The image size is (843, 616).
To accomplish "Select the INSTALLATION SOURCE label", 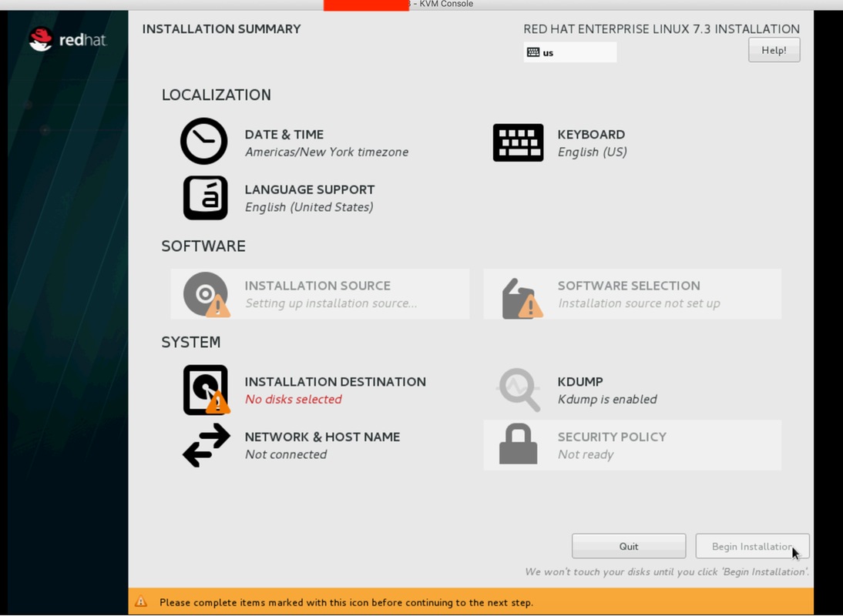I will (317, 286).
